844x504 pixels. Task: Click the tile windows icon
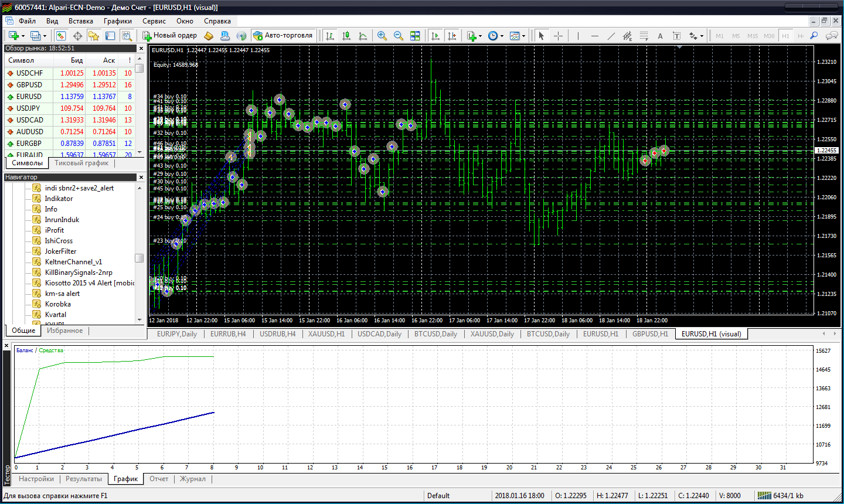point(415,36)
